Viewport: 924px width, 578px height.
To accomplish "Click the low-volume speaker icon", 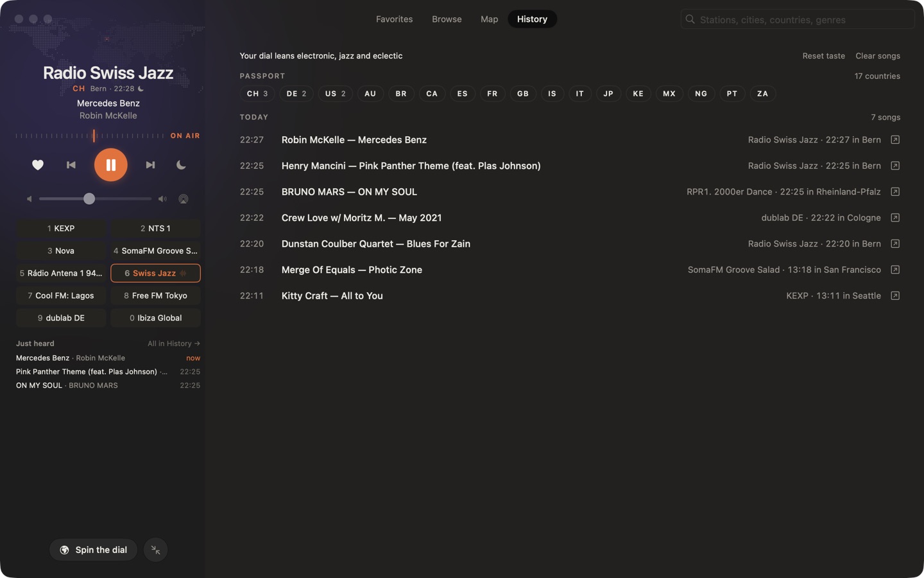I will coord(30,199).
